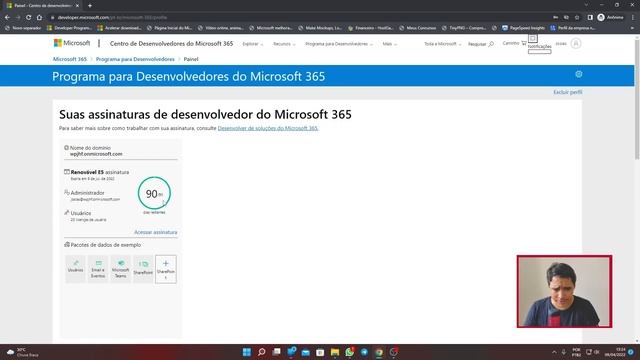Viewport: 640px width, 360px height.
Task: Click domain name wpjhf.onmicrosoft.com
Action: (96, 154)
